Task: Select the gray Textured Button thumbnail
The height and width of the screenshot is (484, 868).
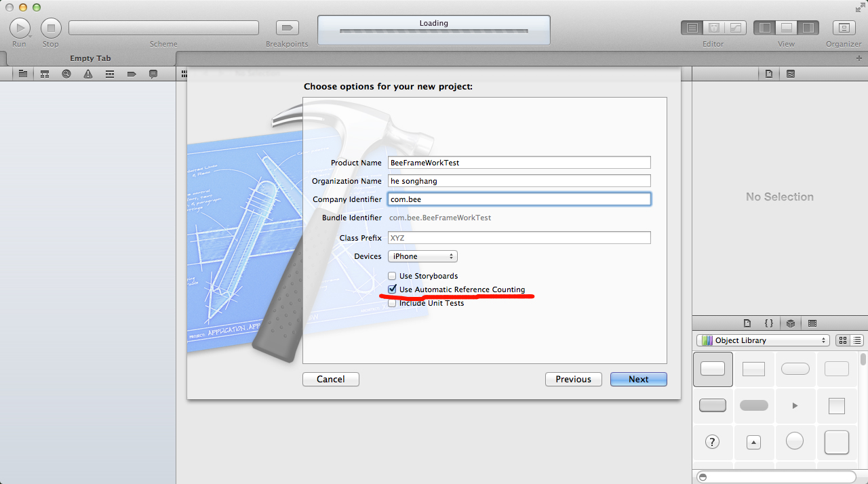Action: coord(713,405)
